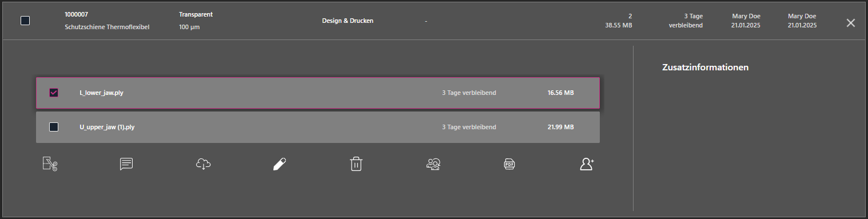The image size is (868, 219).
Task: Click the Zusatzinformationen heading
Action: [705, 67]
